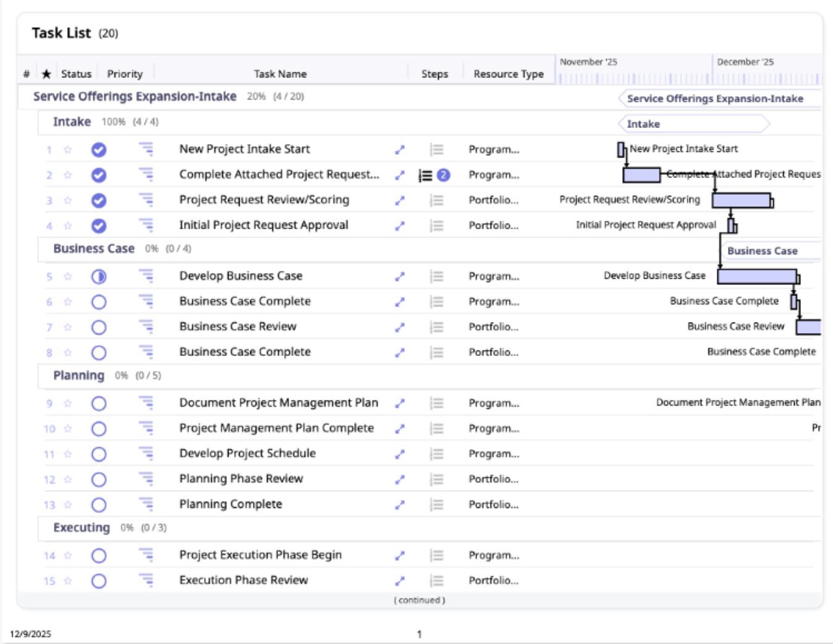Open expand arrow for Project Execution Phase Begin
This screenshot has width=833, height=644.
[x=400, y=556]
